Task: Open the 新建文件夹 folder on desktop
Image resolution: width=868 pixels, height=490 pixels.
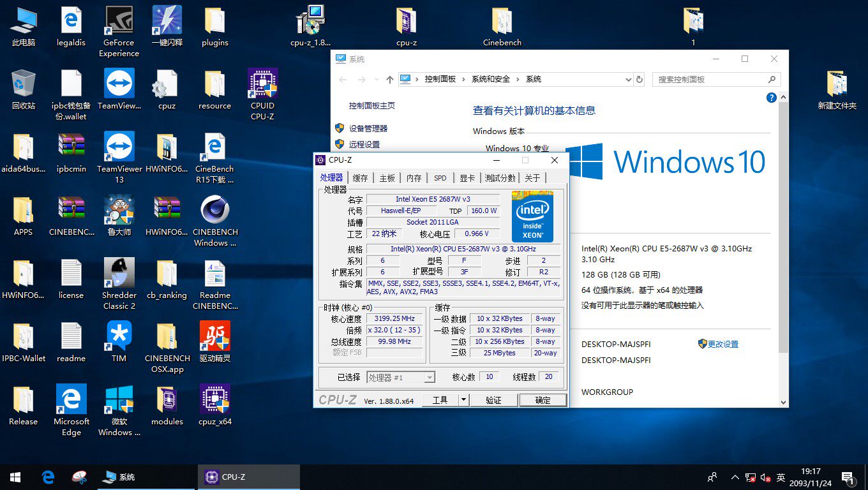Action: click(837, 90)
